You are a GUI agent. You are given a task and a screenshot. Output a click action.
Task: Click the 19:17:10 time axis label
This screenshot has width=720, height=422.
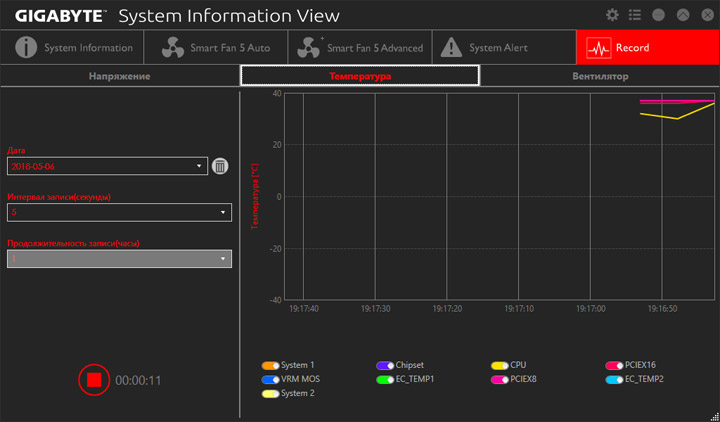tap(519, 309)
